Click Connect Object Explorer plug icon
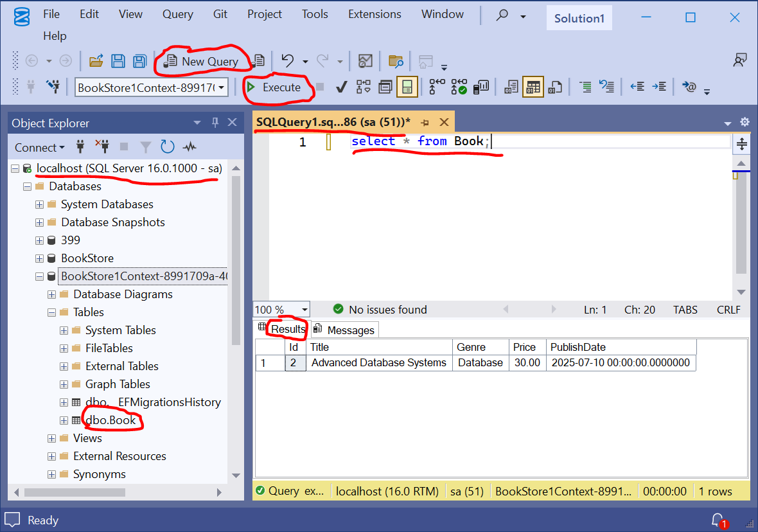 click(80, 146)
